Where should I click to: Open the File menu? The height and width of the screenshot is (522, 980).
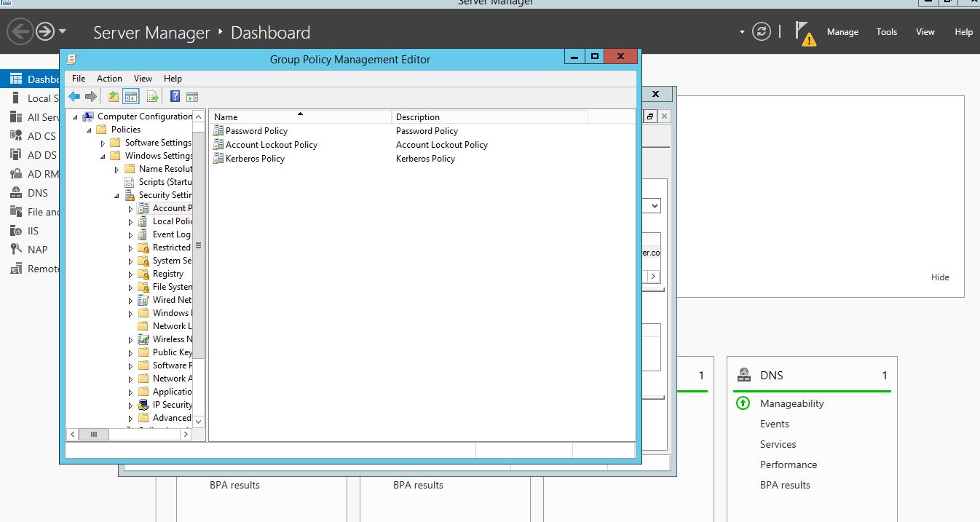79,78
